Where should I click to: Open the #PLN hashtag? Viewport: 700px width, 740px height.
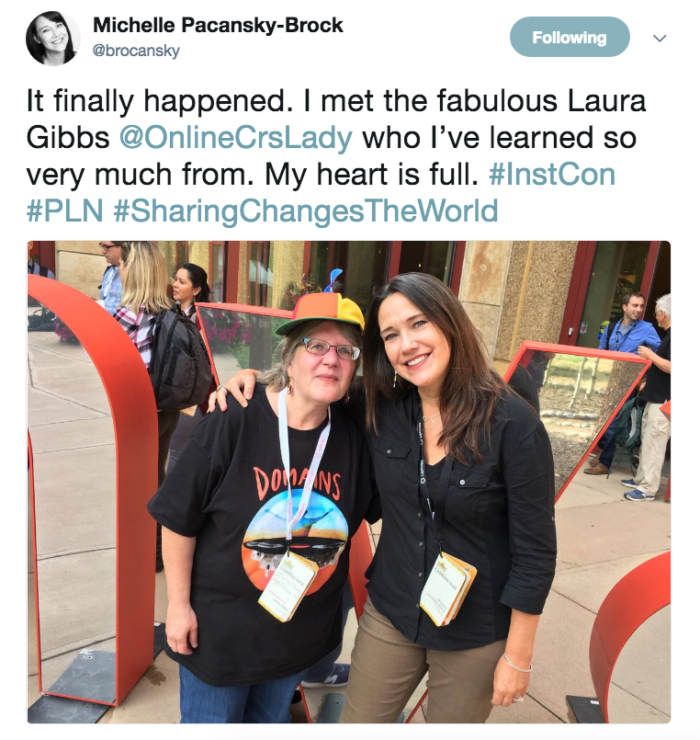(x=64, y=211)
